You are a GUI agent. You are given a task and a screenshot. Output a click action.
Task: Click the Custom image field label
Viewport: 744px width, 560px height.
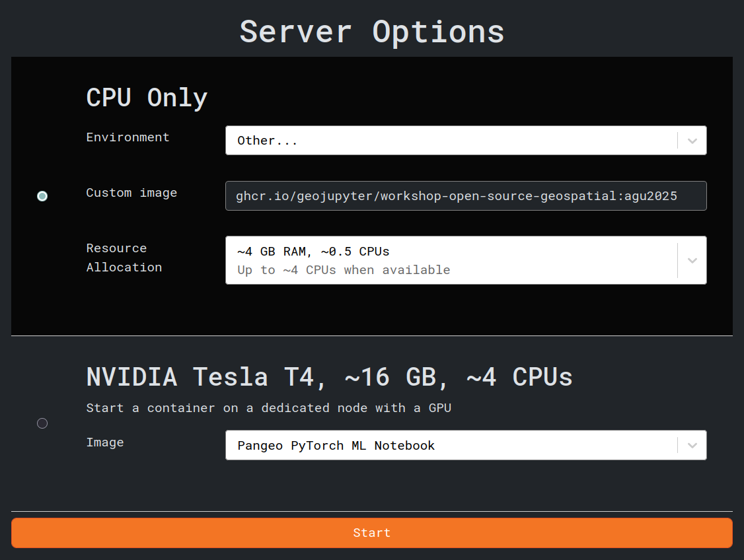131,193
